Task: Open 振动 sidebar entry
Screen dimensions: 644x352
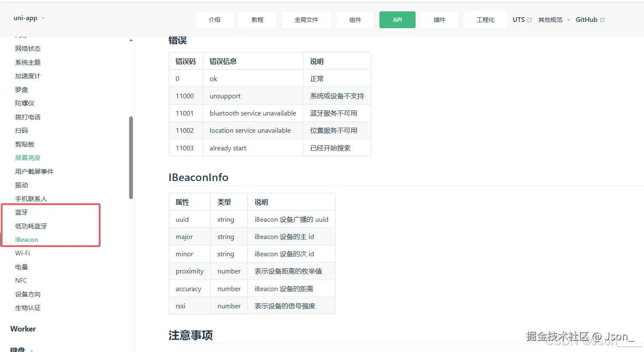Action: (21, 185)
